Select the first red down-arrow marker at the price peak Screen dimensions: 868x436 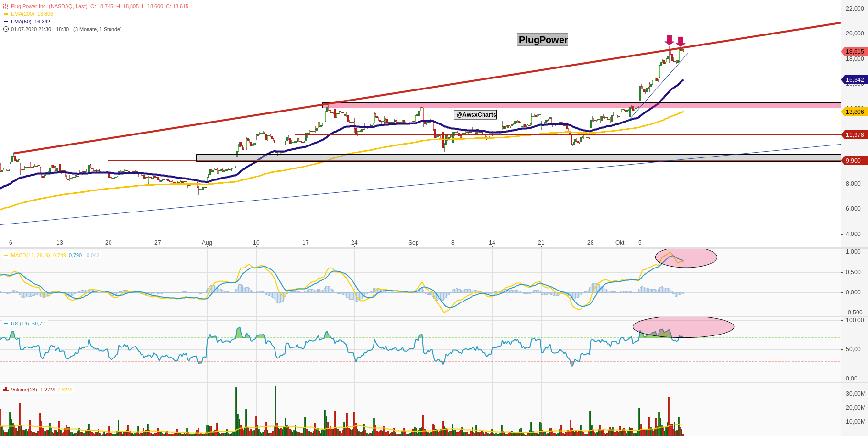(x=669, y=40)
